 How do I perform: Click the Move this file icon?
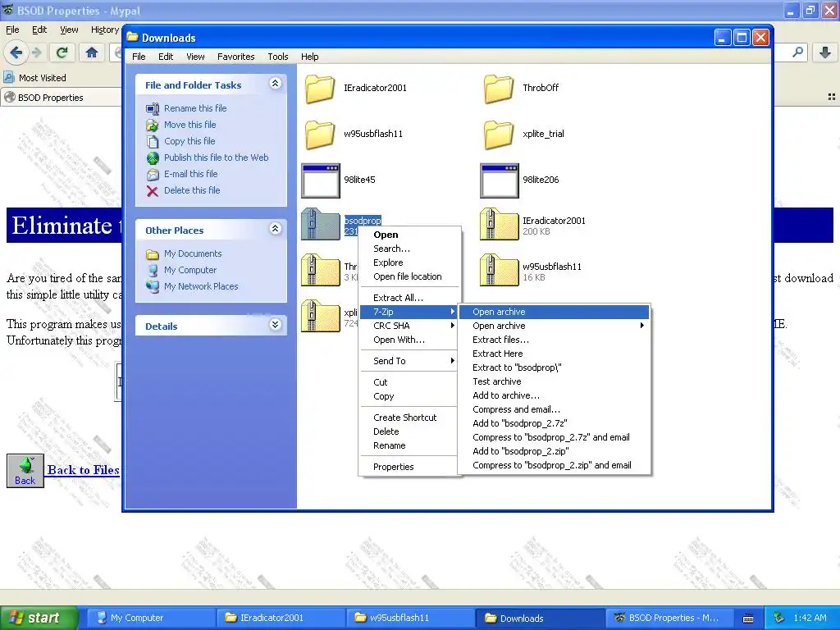[x=153, y=126]
